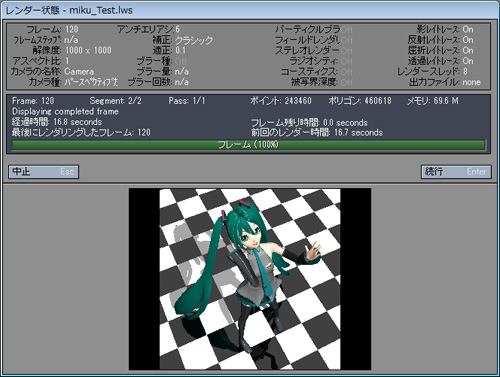Click the '屈折レイトレース: On' entry

tap(441, 50)
